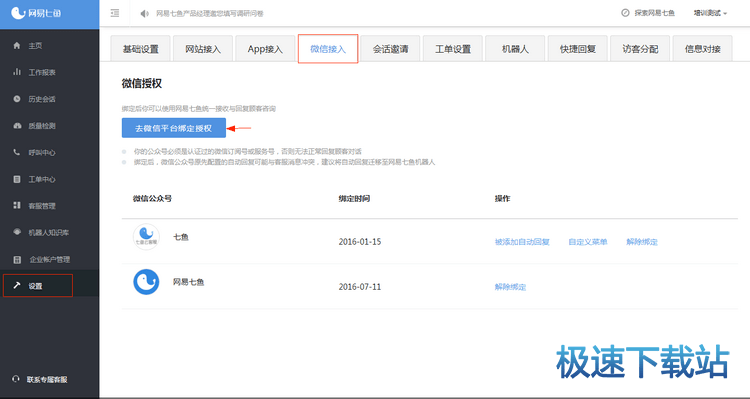The image size is (750, 399).
Task: Click 自定义菜单 link for 七鱼
Action: 588,242
